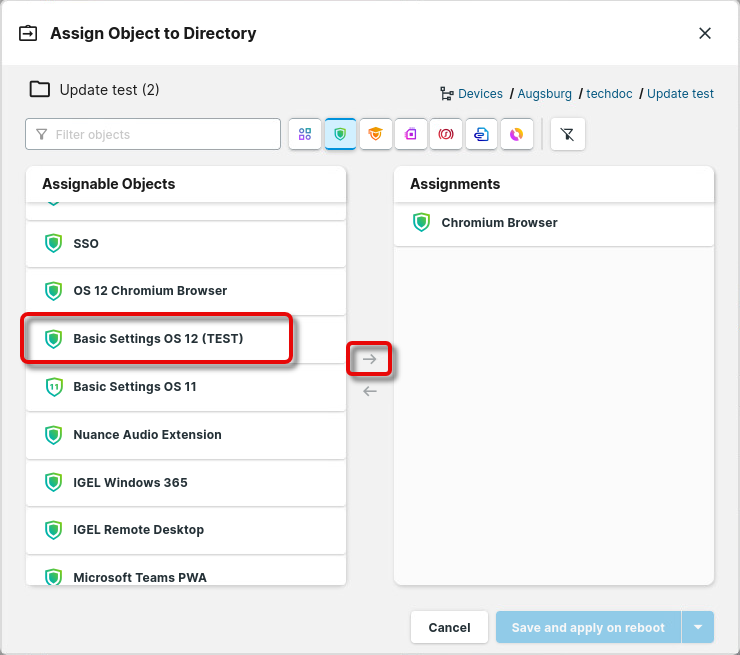Click the blue document filter icon
Image resolution: width=740 pixels, height=655 pixels.
(481, 134)
